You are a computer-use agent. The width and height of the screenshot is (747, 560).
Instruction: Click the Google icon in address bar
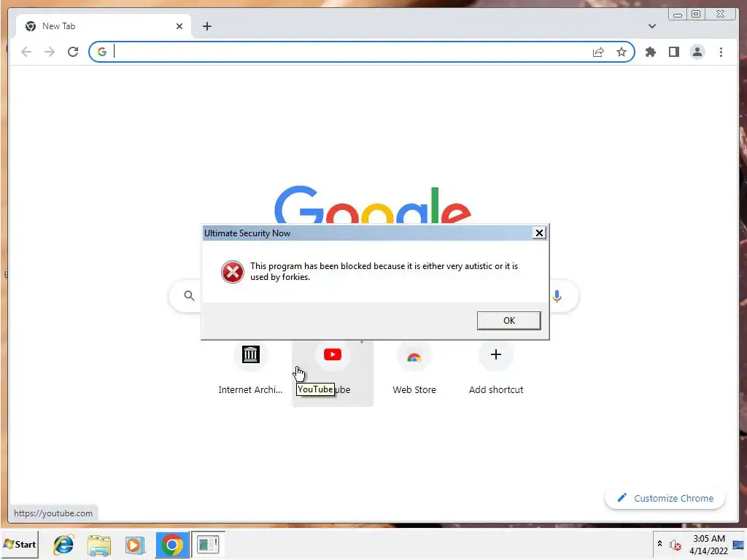click(102, 52)
